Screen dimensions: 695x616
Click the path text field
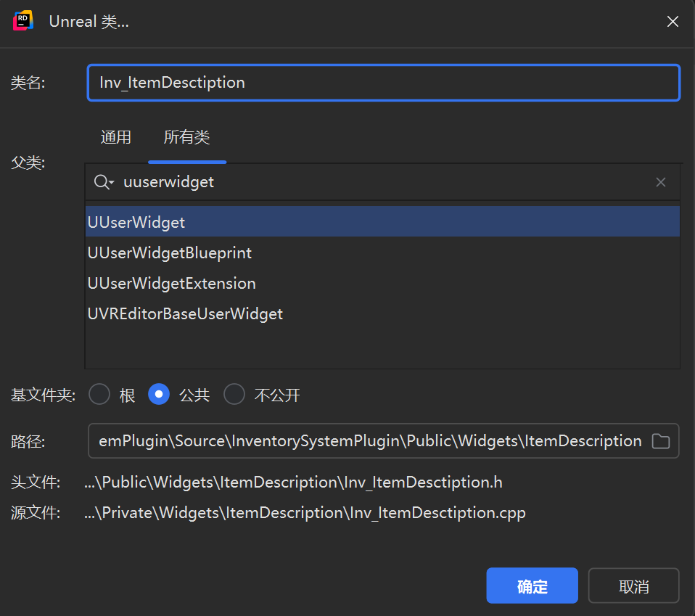coord(370,441)
